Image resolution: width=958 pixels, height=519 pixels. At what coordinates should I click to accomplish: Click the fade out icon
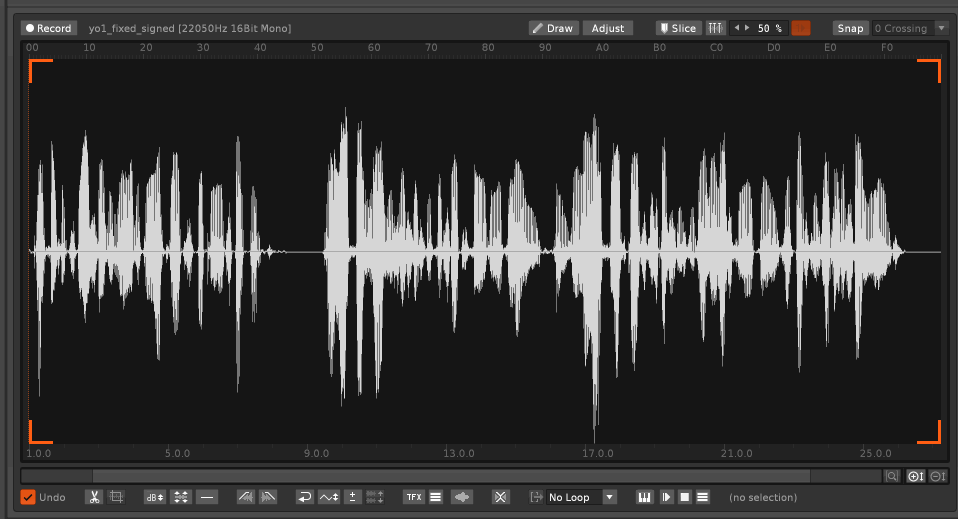[x=267, y=497]
